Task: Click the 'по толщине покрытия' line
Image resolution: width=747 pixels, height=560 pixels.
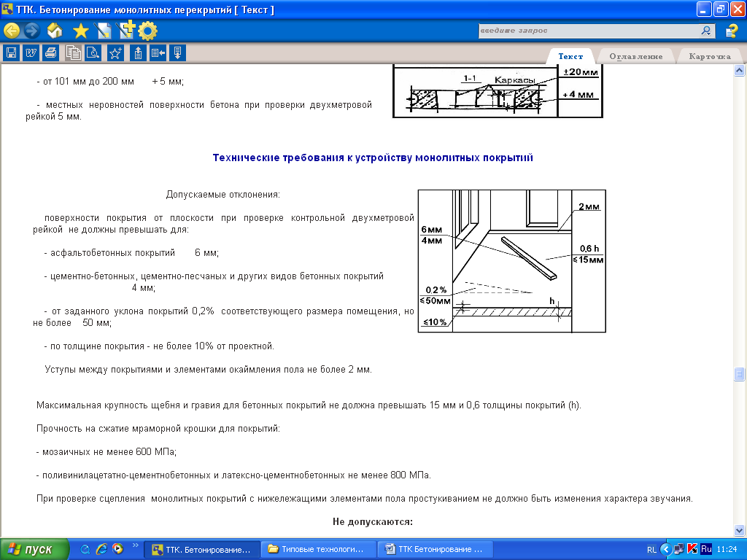Action: (x=159, y=346)
